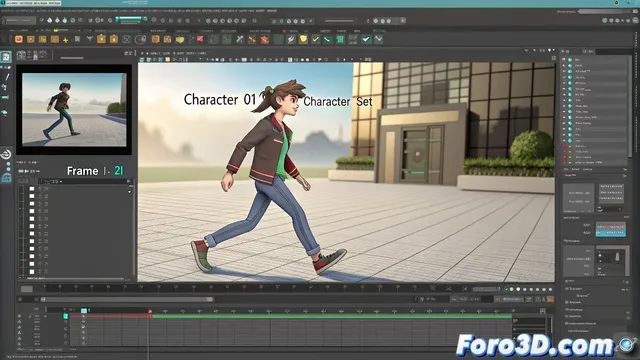
Task: Click the orange icon right of the range slider
Action: click(x=550, y=299)
